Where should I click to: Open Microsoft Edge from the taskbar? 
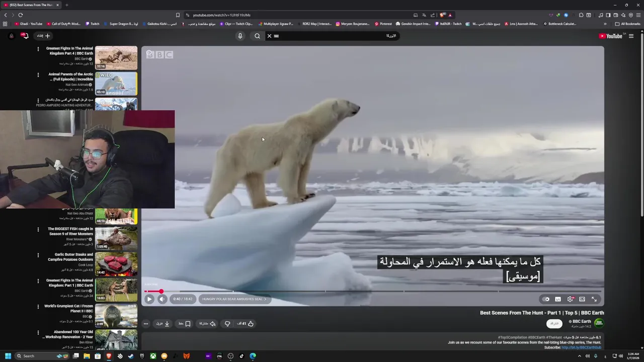click(x=253, y=356)
